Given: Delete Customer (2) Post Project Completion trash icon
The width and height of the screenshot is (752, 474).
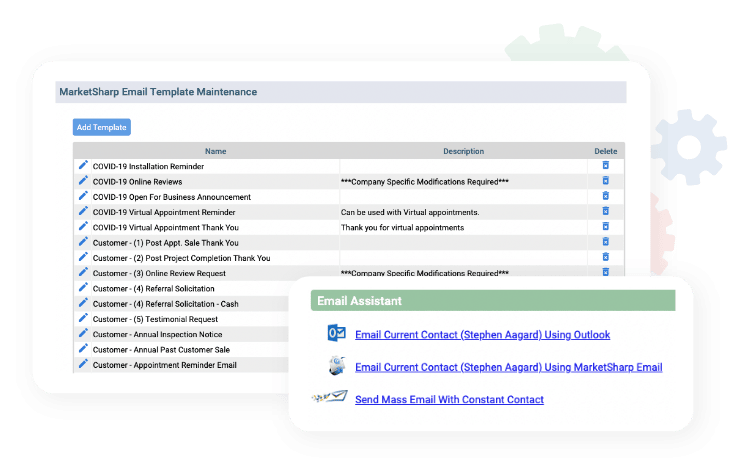Looking at the screenshot, I should pyautogui.click(x=606, y=257).
